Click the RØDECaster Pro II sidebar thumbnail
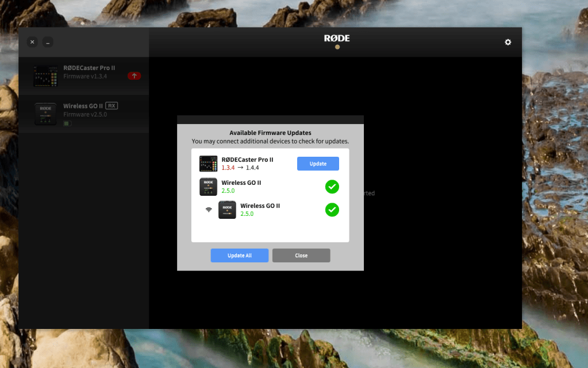 pyautogui.click(x=45, y=76)
